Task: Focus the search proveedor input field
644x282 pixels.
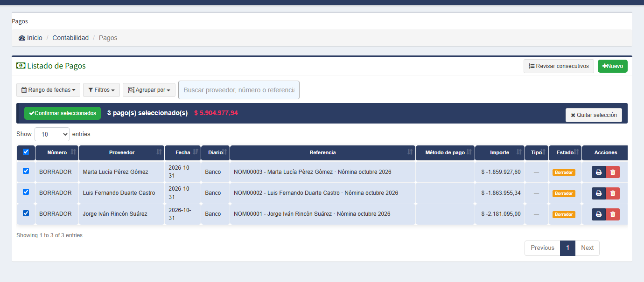Action: coord(239,90)
